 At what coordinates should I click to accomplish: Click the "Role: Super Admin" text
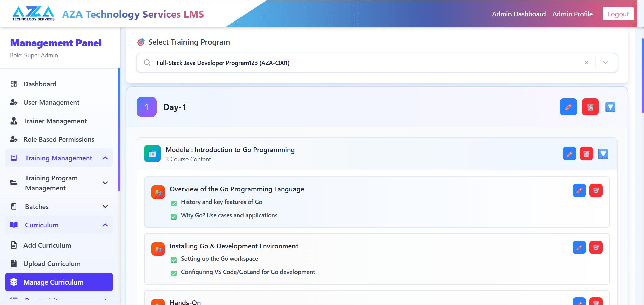(34, 55)
